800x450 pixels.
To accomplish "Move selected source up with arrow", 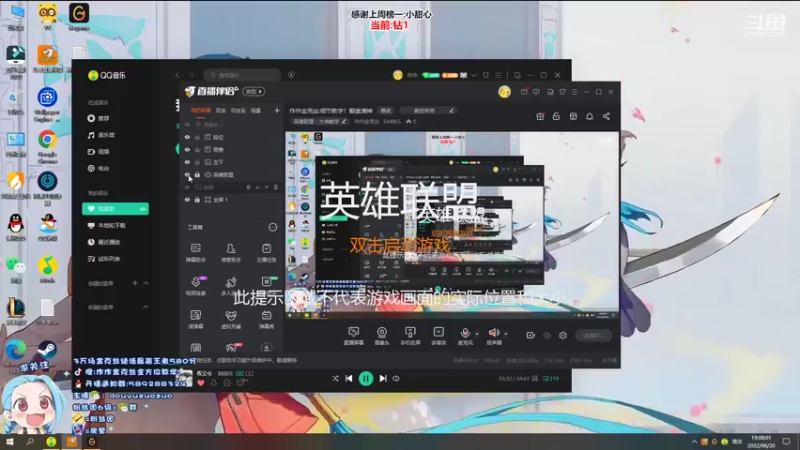I will [x=257, y=187].
